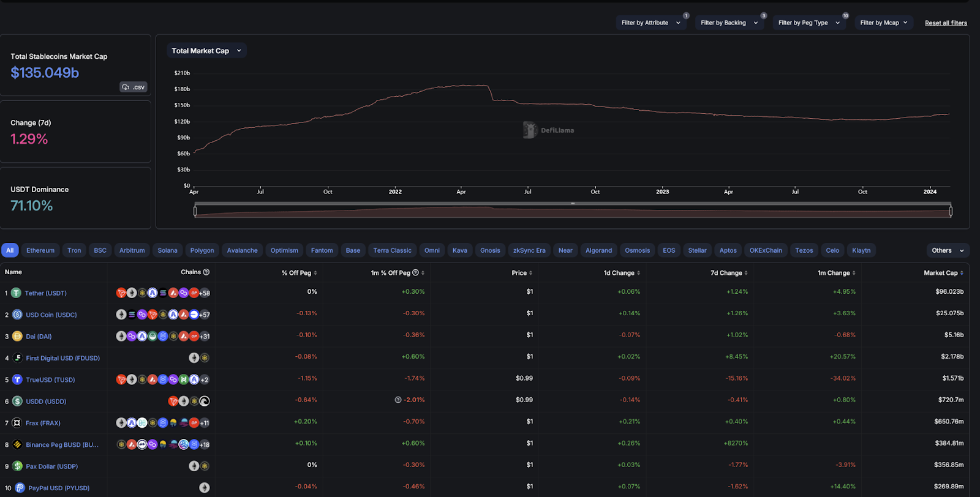Select the Solana chain tab
The width and height of the screenshot is (980, 497).
(x=167, y=250)
